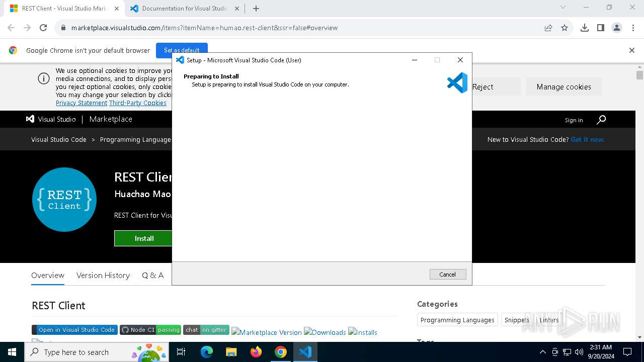Click the Get it now link
Screen dimensions: 644x362
(x=588, y=139)
